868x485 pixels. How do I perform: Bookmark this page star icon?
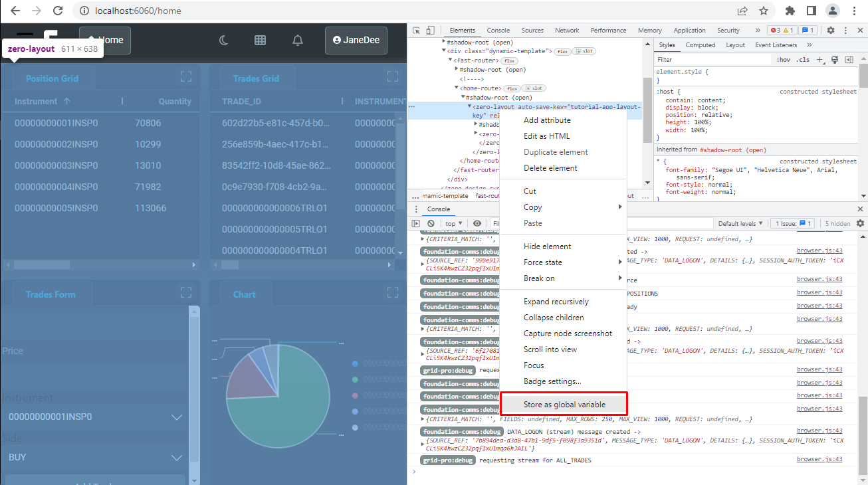coord(764,11)
